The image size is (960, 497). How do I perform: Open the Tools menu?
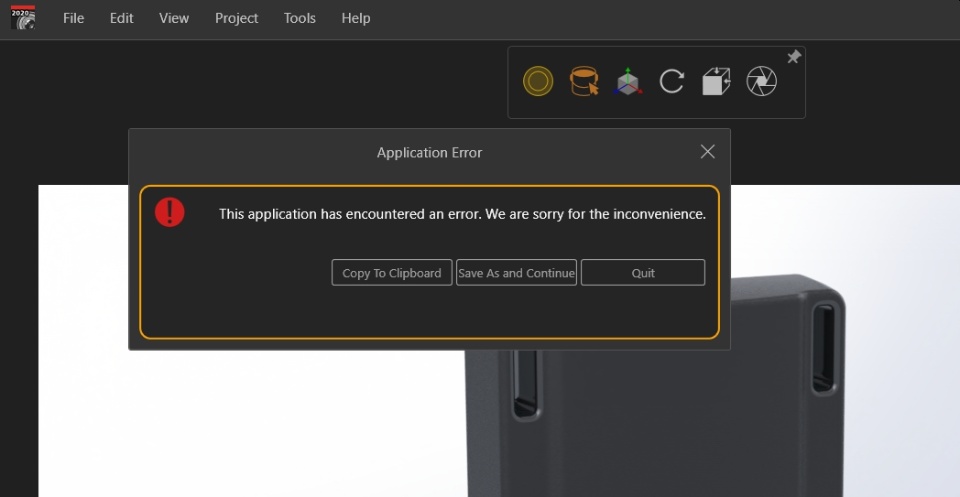pos(299,18)
